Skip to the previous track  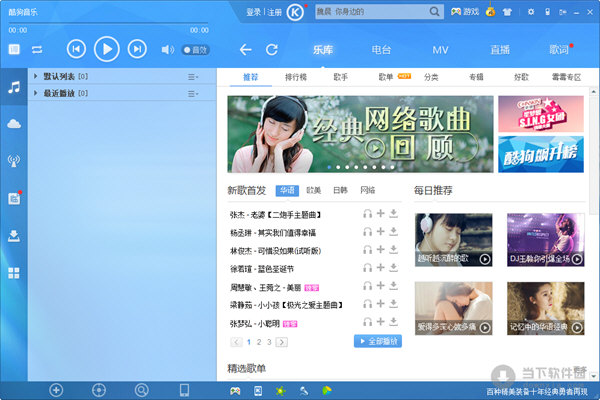coord(76,49)
